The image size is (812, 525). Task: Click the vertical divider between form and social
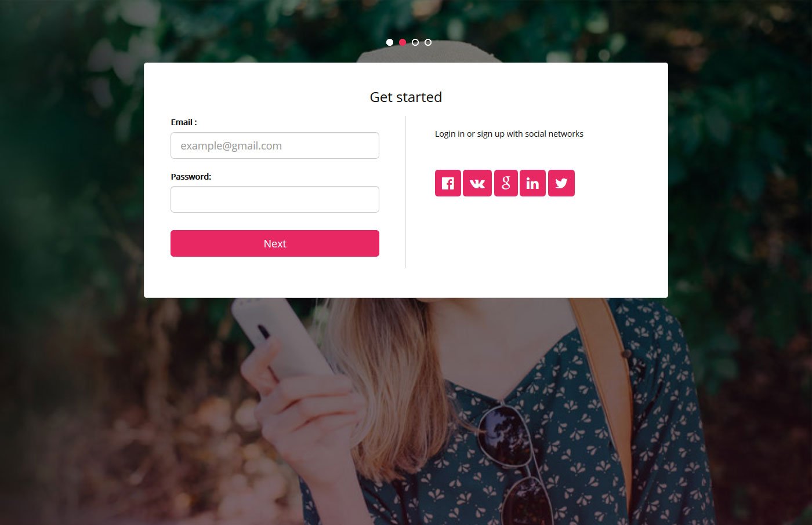coord(406,192)
